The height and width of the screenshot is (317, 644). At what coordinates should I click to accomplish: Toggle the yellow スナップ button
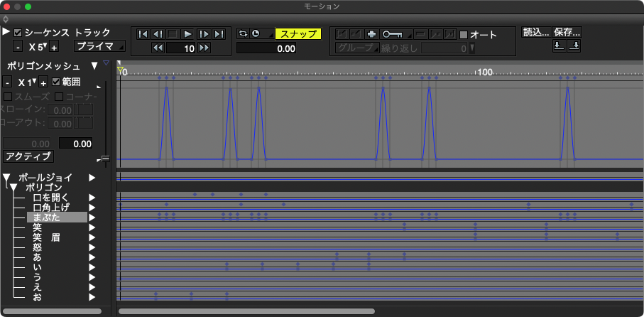tap(298, 33)
